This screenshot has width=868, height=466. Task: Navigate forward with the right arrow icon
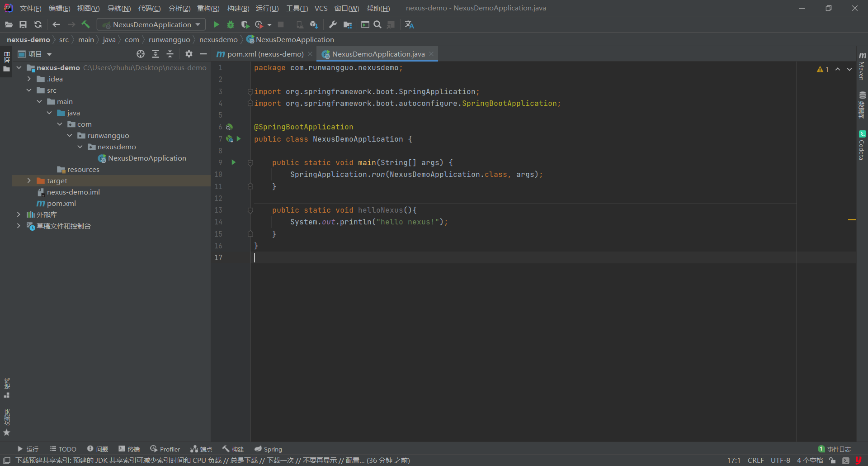click(71, 24)
